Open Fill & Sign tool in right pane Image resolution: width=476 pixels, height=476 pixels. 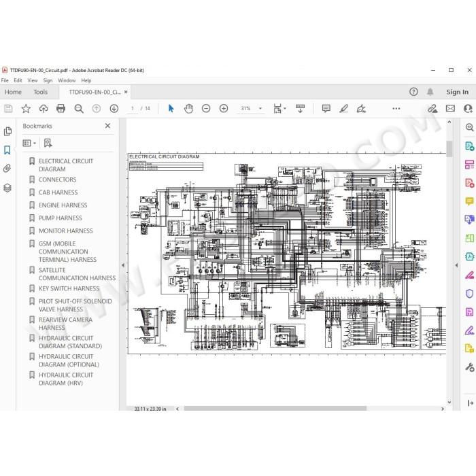click(469, 330)
